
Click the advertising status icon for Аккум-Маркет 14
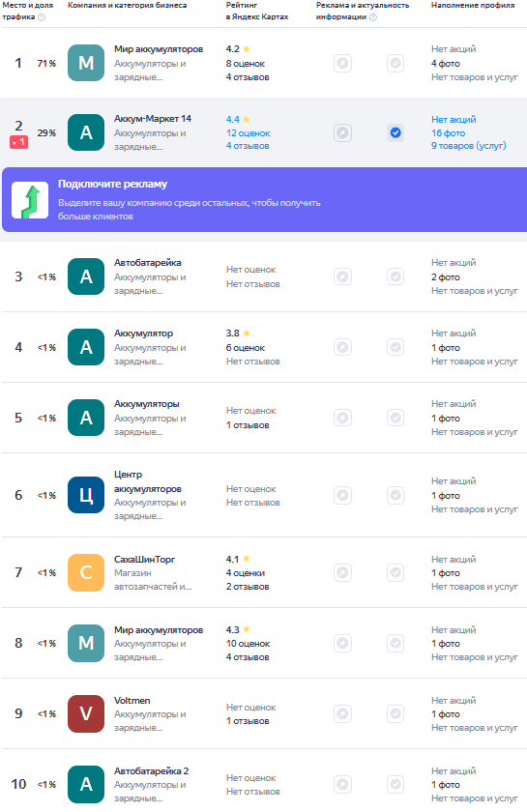pos(342,133)
